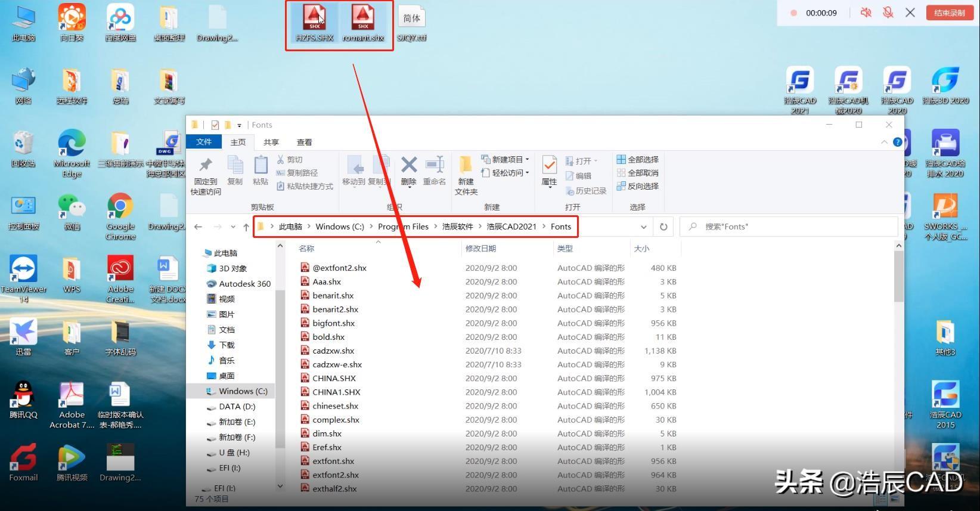The width and height of the screenshot is (980, 511).
Task: Switch to the Home (主页) tab
Action: pyautogui.click(x=238, y=142)
